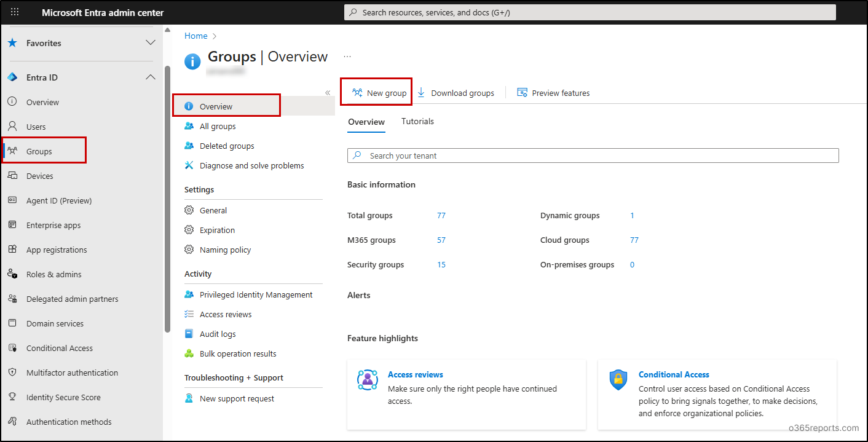Click Download groups button
The width and height of the screenshot is (868, 442).
456,93
